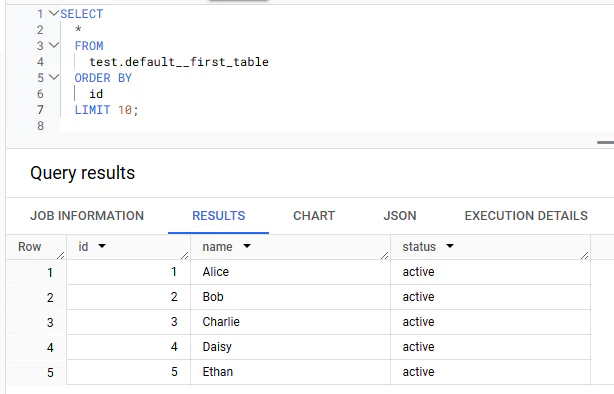This screenshot has width=614, height=394.
Task: Click the FROM keyword in the editor
Action: 89,46
